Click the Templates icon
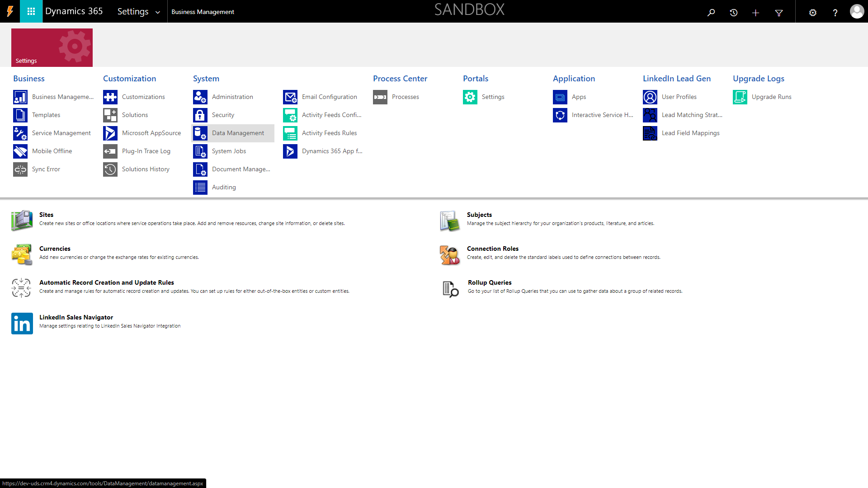Viewport: 868px width, 488px height. 20,115
